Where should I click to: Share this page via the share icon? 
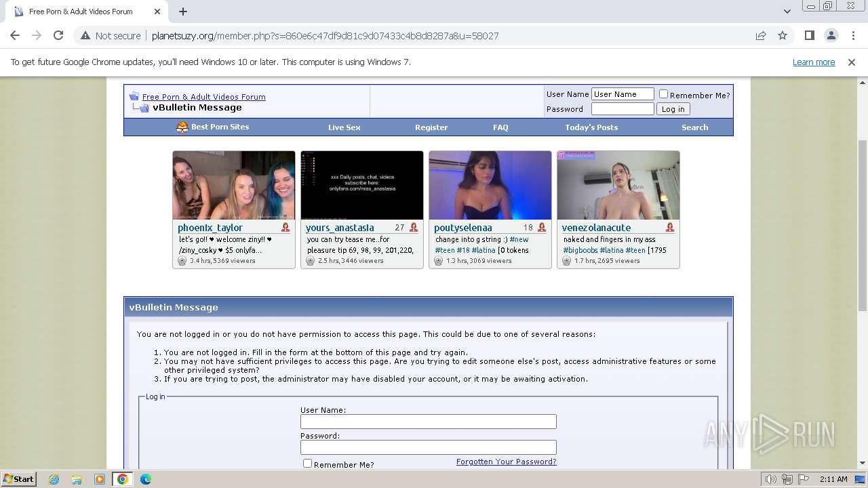pos(761,35)
